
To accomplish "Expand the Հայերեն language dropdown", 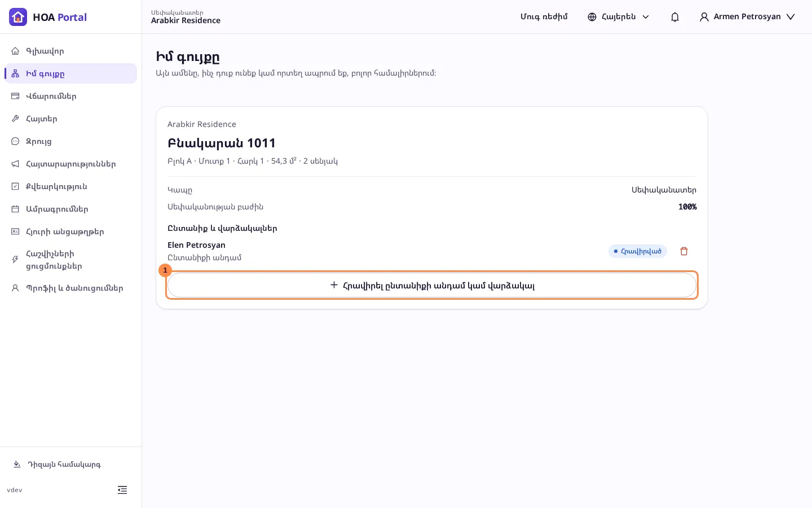I will 619,17.
